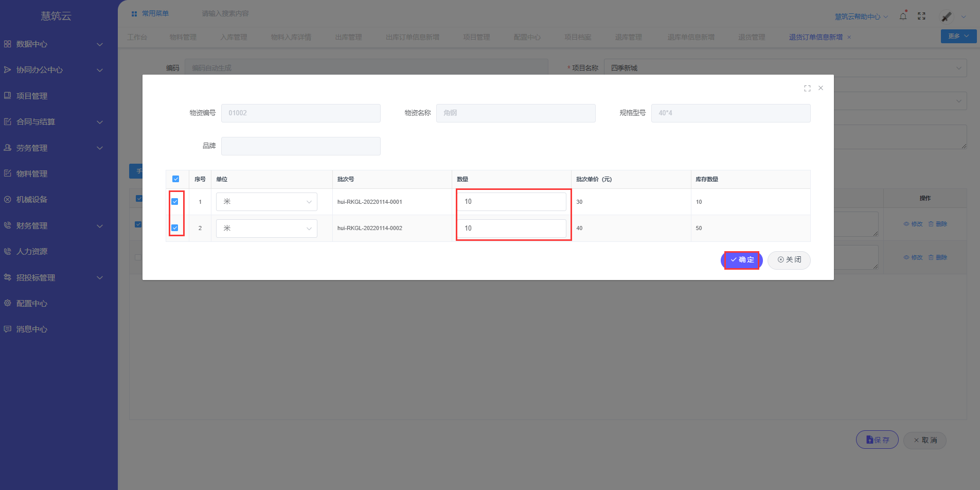Close the dialog with the X icon
The height and width of the screenshot is (490, 980).
[x=821, y=88]
